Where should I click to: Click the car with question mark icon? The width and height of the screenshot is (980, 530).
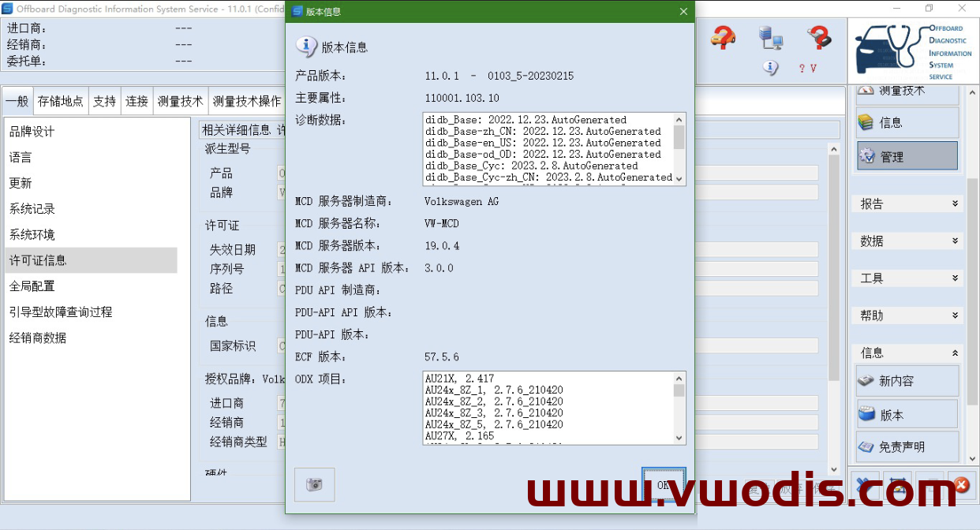pyautogui.click(x=723, y=37)
